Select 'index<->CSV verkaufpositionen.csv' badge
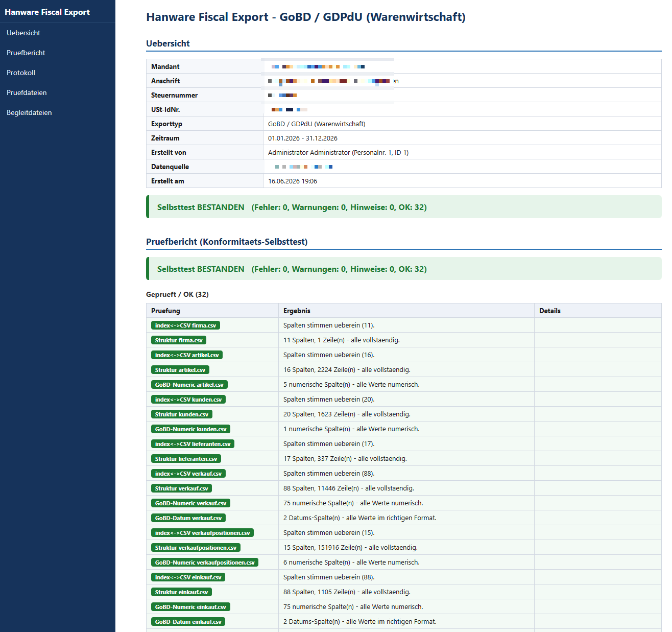Viewport: 672px width, 632px height. pyautogui.click(x=202, y=533)
